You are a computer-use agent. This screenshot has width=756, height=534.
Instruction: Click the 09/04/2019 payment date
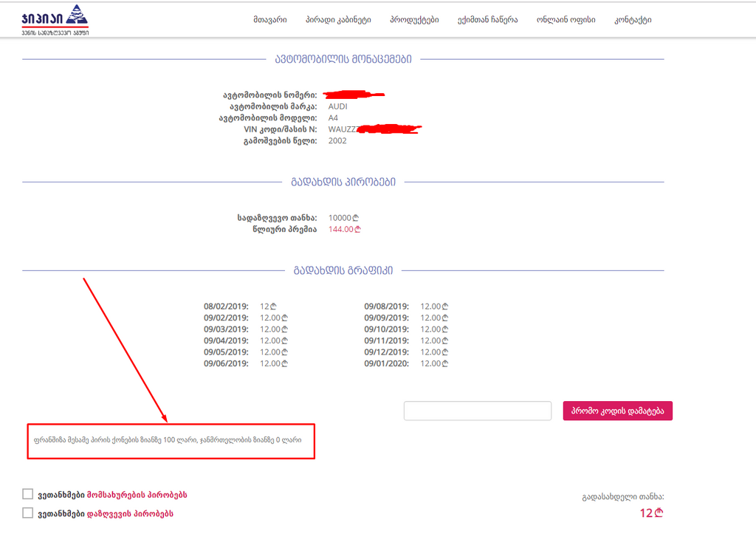click(x=226, y=341)
